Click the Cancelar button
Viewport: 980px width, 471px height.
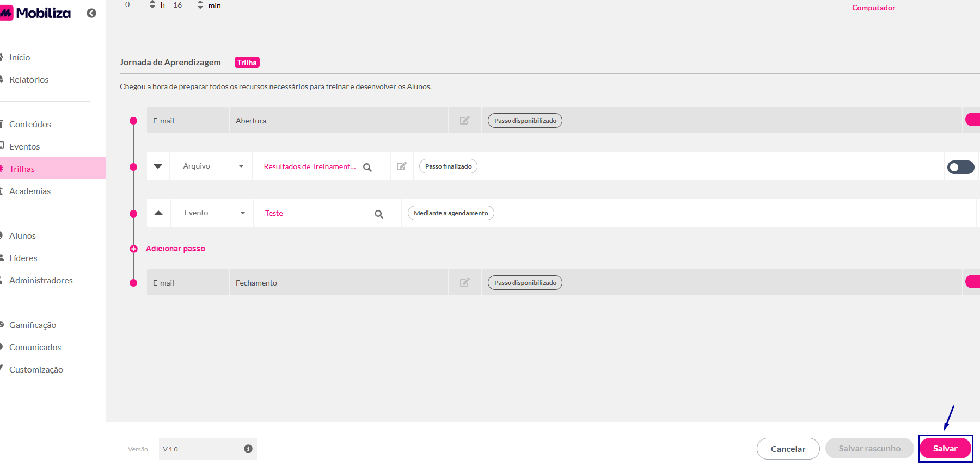(x=788, y=449)
